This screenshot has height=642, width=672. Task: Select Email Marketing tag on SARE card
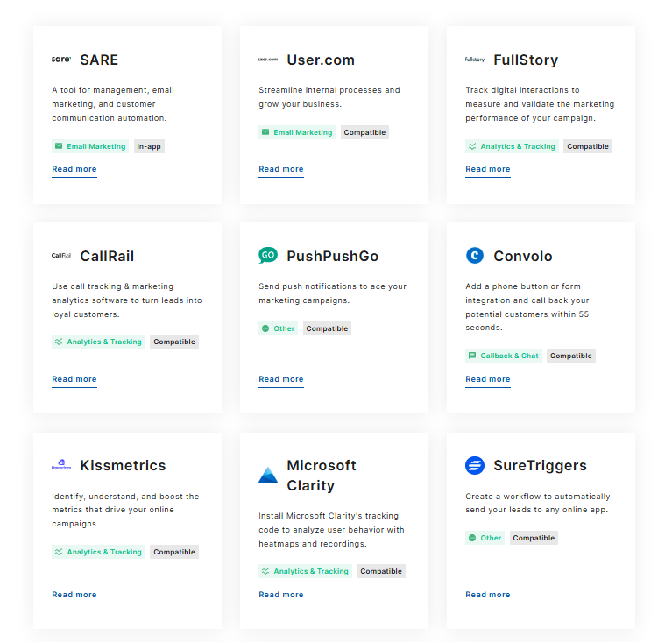[90, 146]
